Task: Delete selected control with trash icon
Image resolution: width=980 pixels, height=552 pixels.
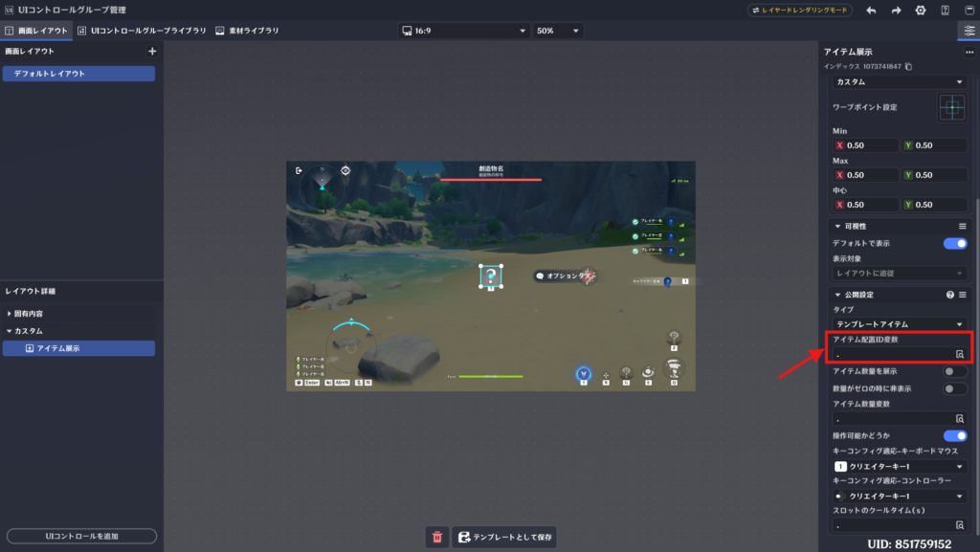Action: tap(436, 537)
